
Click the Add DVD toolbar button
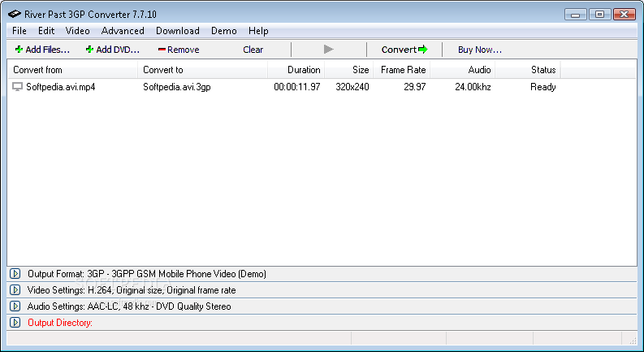point(113,50)
